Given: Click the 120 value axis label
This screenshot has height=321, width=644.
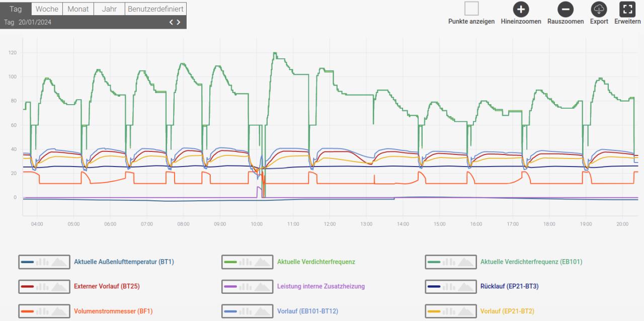Looking at the screenshot, I should click(x=13, y=53).
